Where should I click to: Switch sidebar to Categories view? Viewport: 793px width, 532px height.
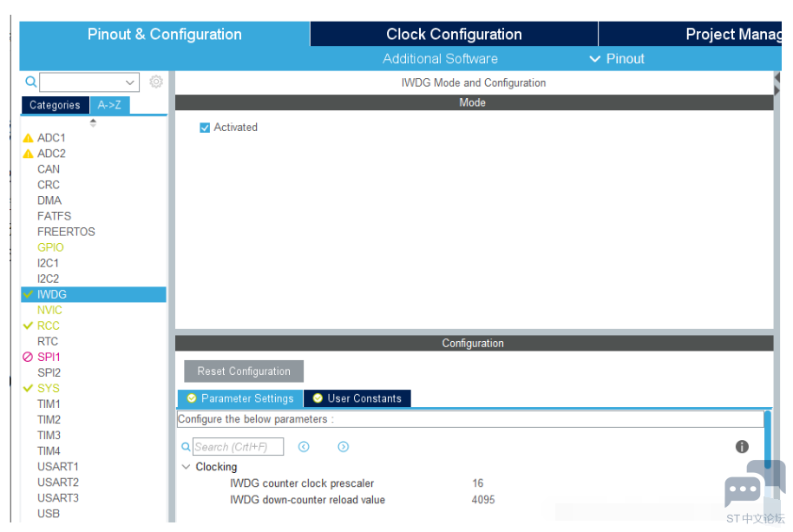click(55, 105)
